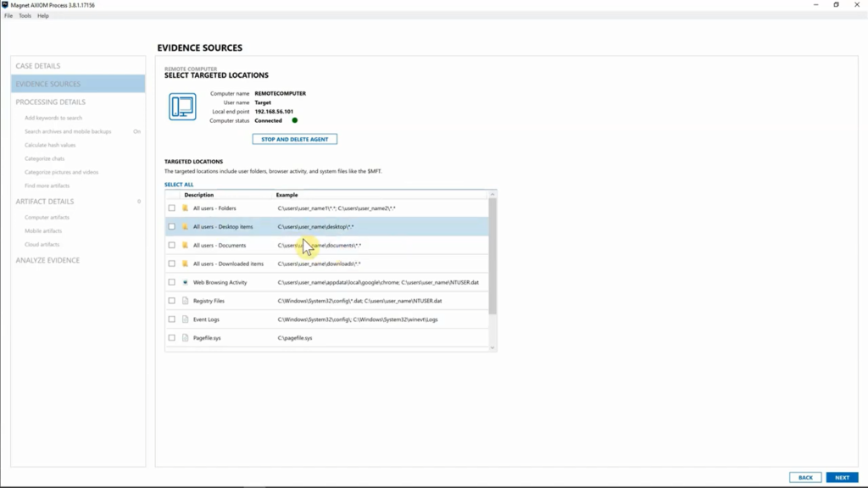
Task: Open the File menu
Action: click(x=8, y=15)
